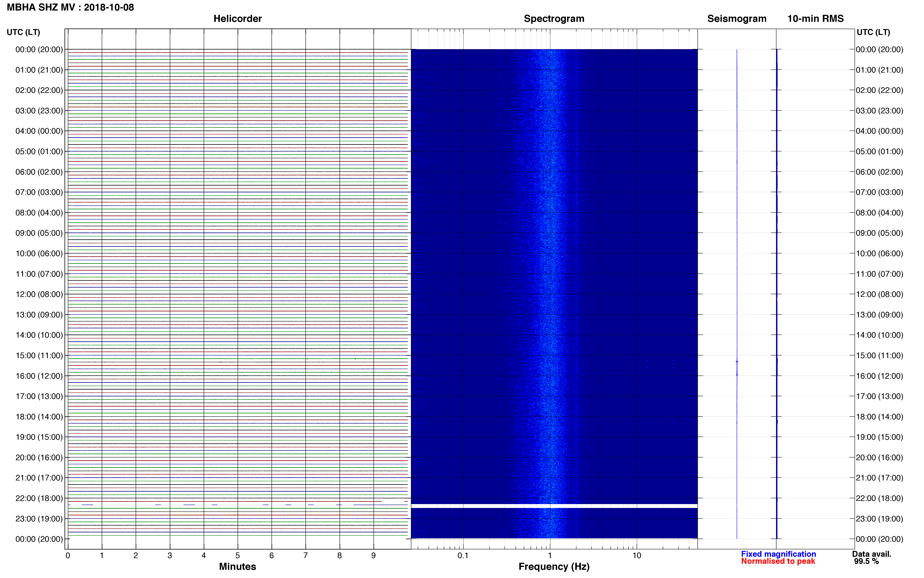Image resolution: width=924 pixels, height=578 pixels.
Task: Click the 'UTC (LT)' label beside the Helicorder
Action: tap(23, 32)
